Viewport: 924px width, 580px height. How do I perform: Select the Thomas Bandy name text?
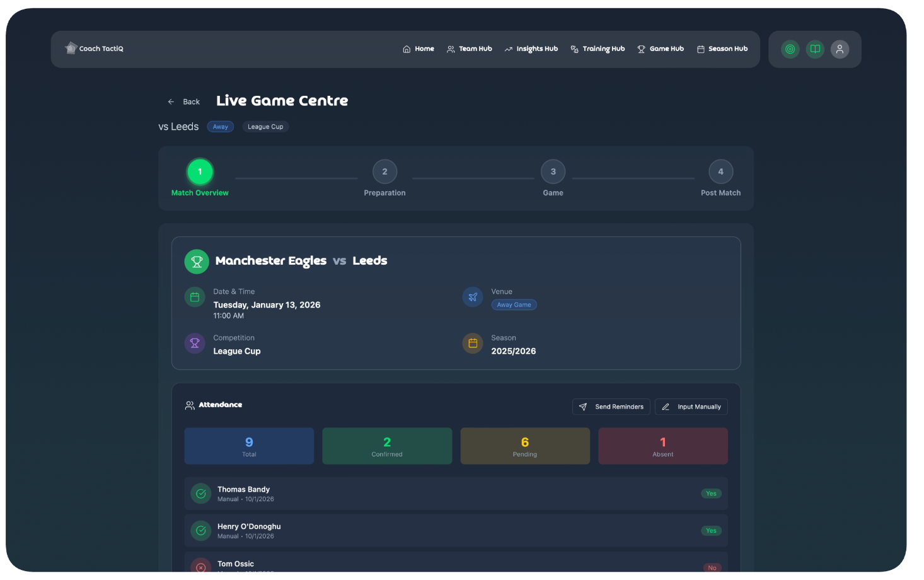pos(243,489)
